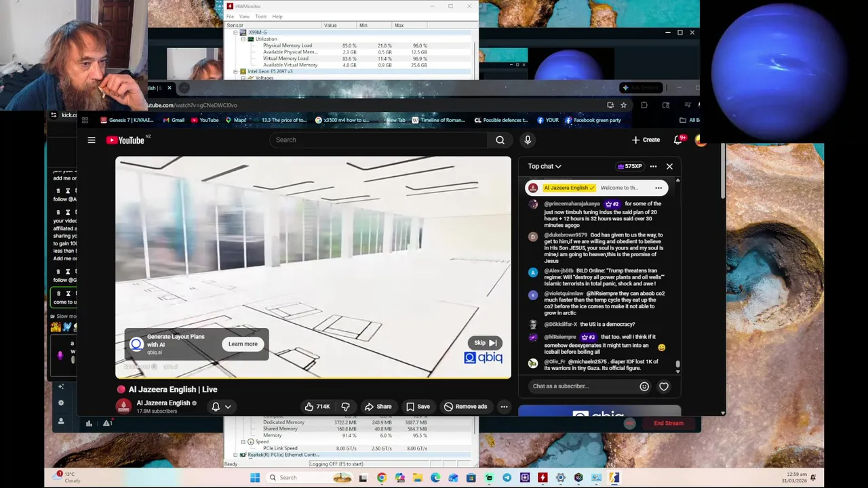Open Chrome from the taskbar
Viewport: 868px width, 488px height.
[x=382, y=478]
